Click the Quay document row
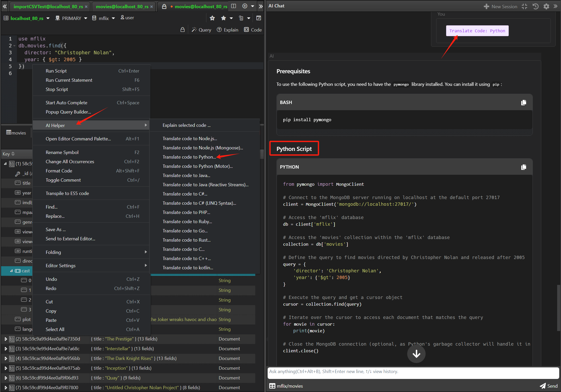 point(128,378)
